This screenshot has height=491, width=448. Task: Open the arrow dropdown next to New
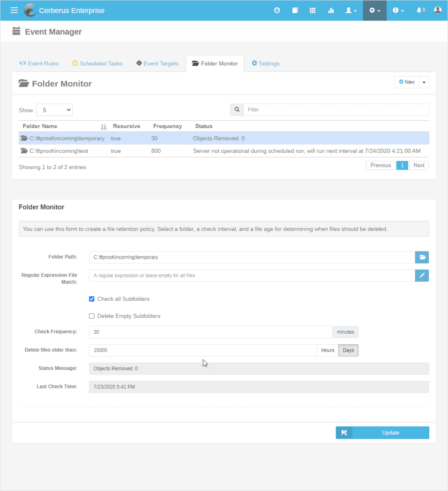tap(423, 82)
